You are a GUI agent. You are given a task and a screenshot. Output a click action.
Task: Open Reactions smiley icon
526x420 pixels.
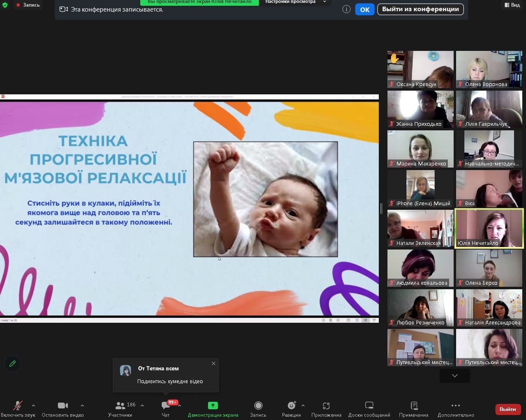coord(292,406)
